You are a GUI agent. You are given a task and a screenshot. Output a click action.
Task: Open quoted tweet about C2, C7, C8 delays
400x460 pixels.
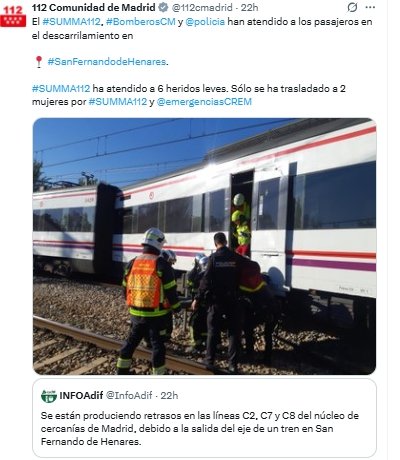point(204,418)
